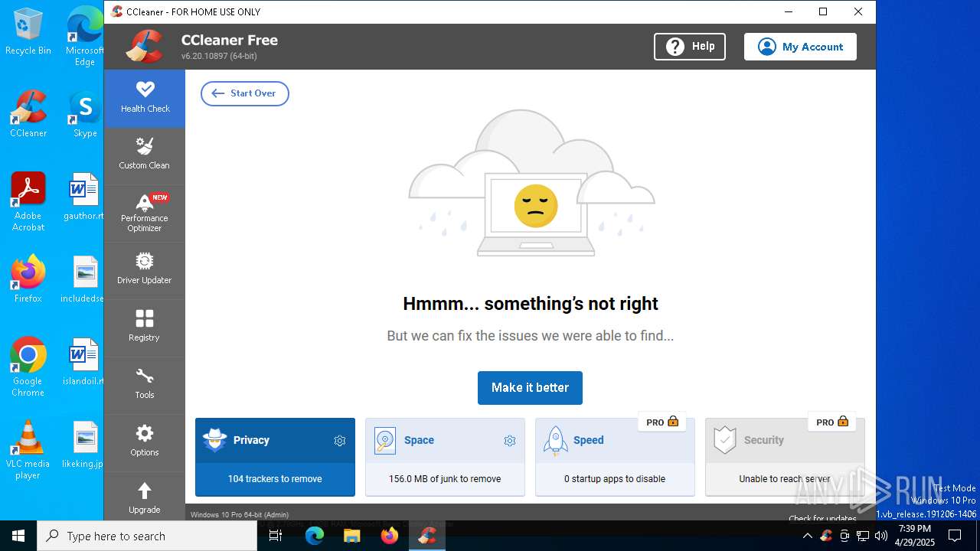
Task: Open the Custom Clean section
Action: (x=145, y=155)
